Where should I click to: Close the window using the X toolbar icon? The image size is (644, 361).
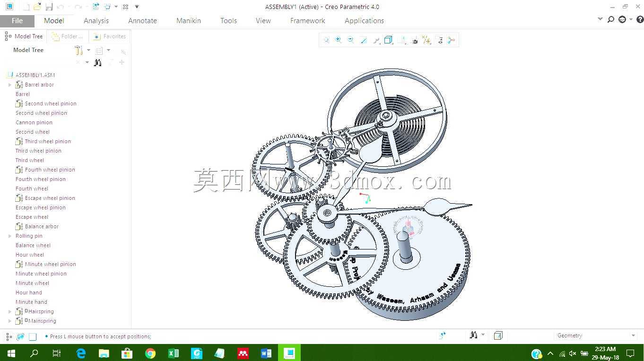coord(125,7)
